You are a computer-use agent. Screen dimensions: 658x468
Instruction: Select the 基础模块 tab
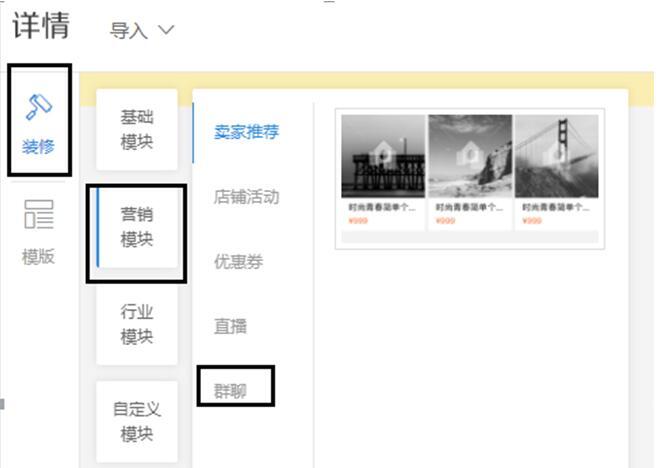pos(137,129)
